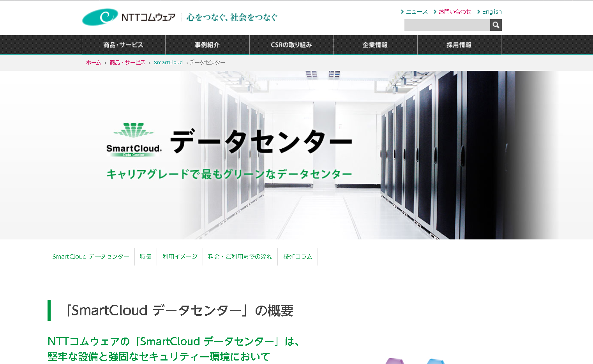593x364 pixels.
Task: Click the search text field
Action: [447, 25]
